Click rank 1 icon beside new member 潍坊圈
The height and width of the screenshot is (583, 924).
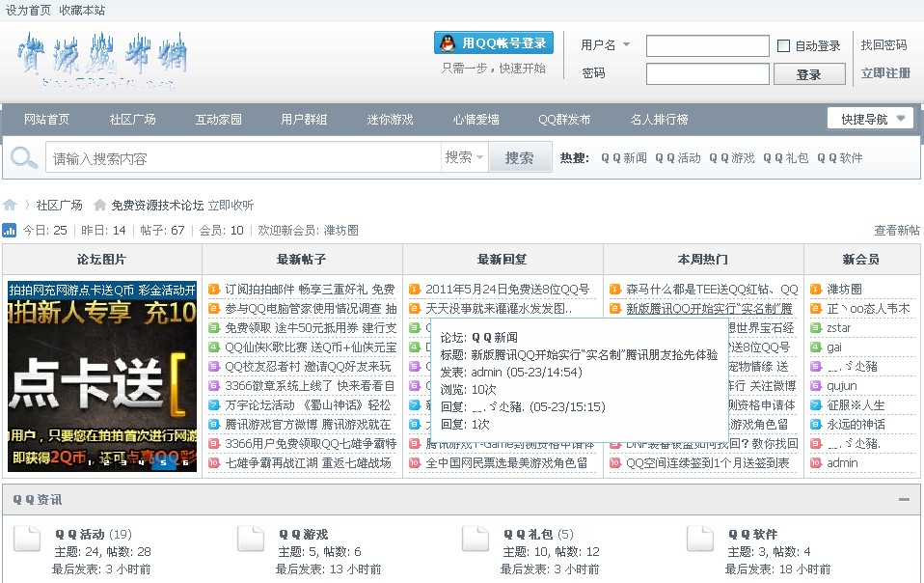pyautogui.click(x=816, y=290)
